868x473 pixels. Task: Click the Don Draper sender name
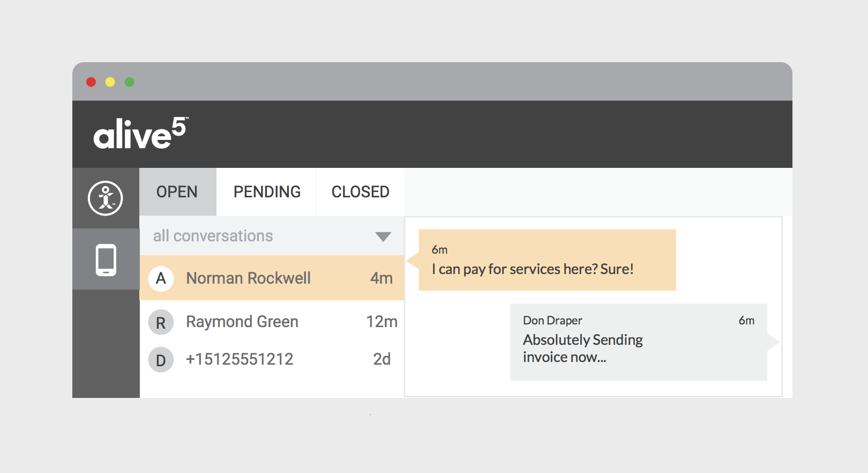[552, 321]
